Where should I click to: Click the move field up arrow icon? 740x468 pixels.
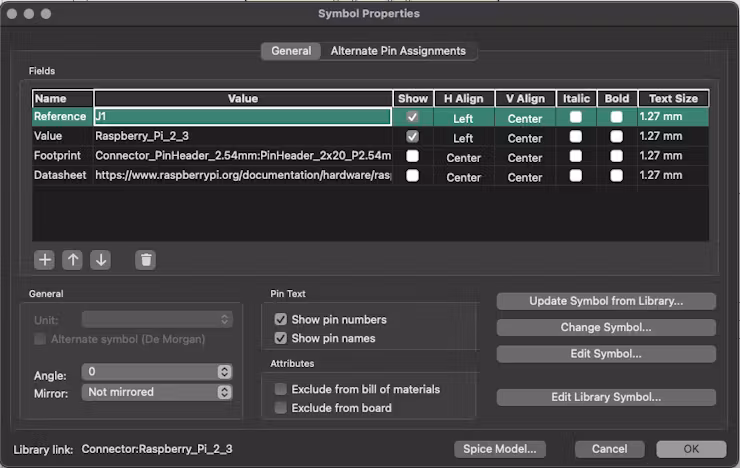pyautogui.click(x=72, y=260)
